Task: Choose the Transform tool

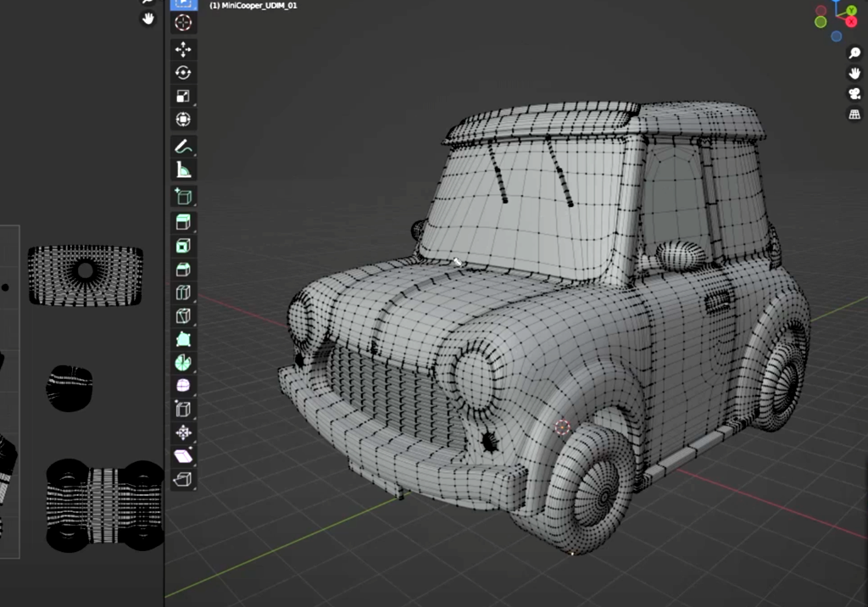Action: tap(183, 119)
